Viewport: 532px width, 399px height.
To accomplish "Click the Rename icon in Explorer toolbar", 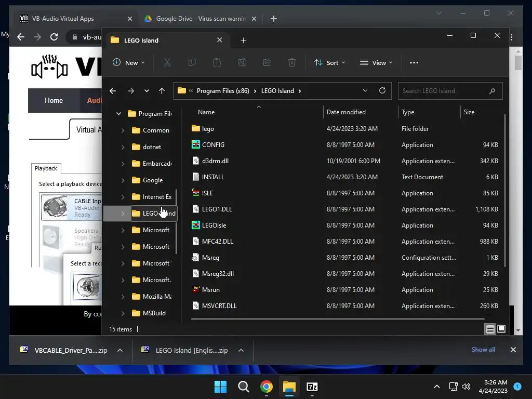I will coord(242,62).
